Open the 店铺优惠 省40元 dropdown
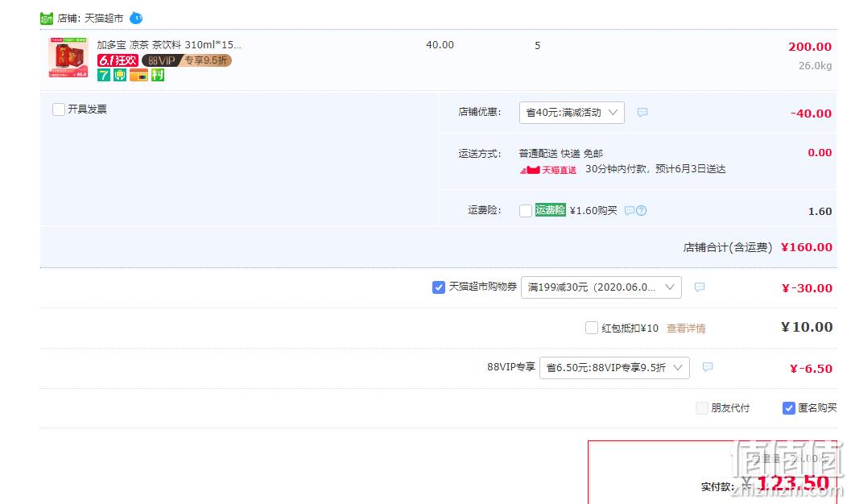Screen dimensions: 851x504 [572, 112]
